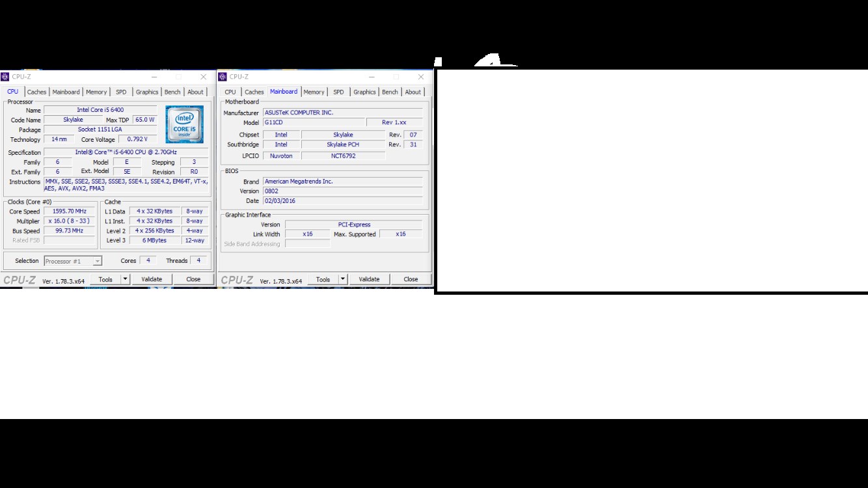Open Bench tab in the processor window

[172, 92]
